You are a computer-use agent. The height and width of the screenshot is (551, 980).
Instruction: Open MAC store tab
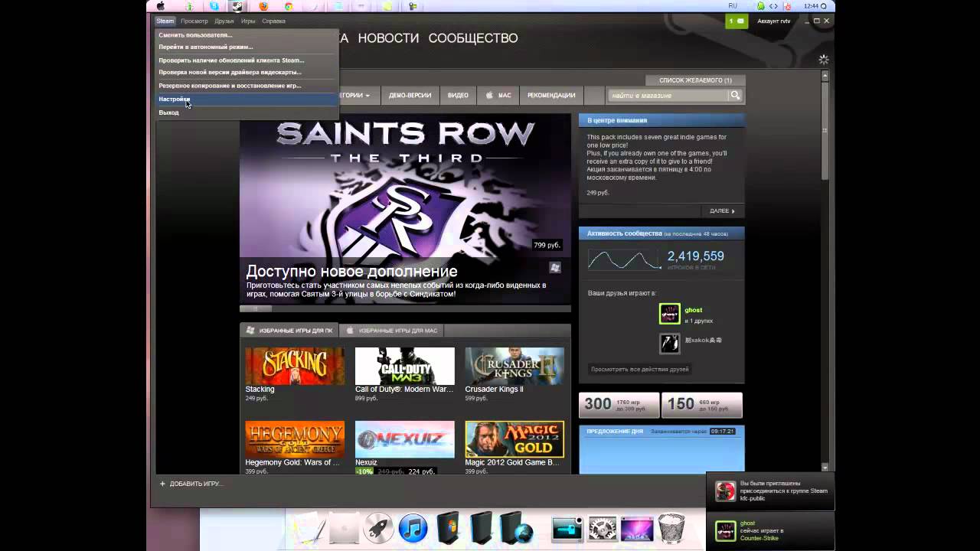tap(498, 96)
